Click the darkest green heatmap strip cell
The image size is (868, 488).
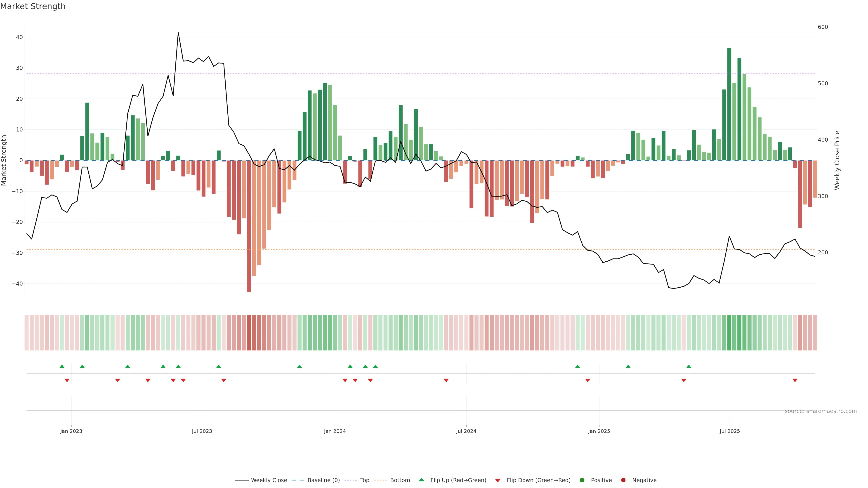(729, 332)
